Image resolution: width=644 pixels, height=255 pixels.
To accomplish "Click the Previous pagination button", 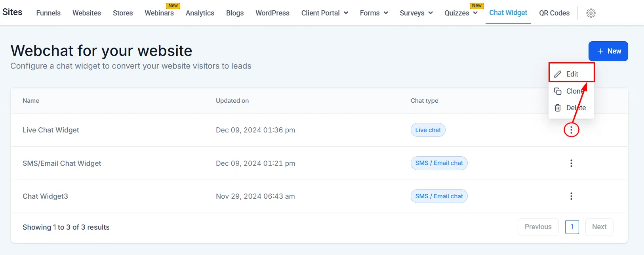I will [x=538, y=227].
